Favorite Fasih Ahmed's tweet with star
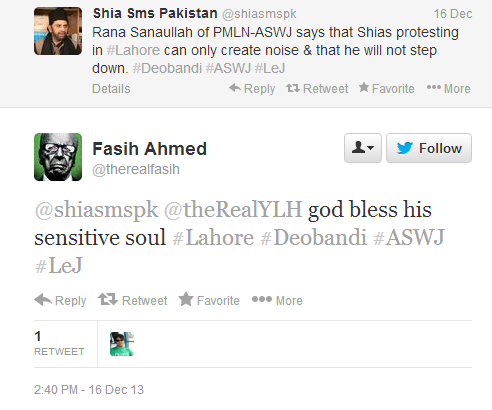The image size is (492, 410). coord(209,300)
